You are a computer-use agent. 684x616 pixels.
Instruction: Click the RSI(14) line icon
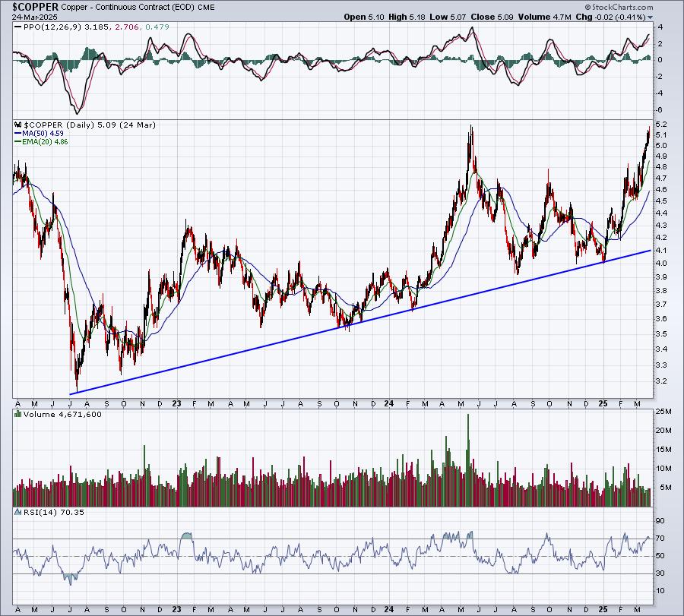coord(18,512)
